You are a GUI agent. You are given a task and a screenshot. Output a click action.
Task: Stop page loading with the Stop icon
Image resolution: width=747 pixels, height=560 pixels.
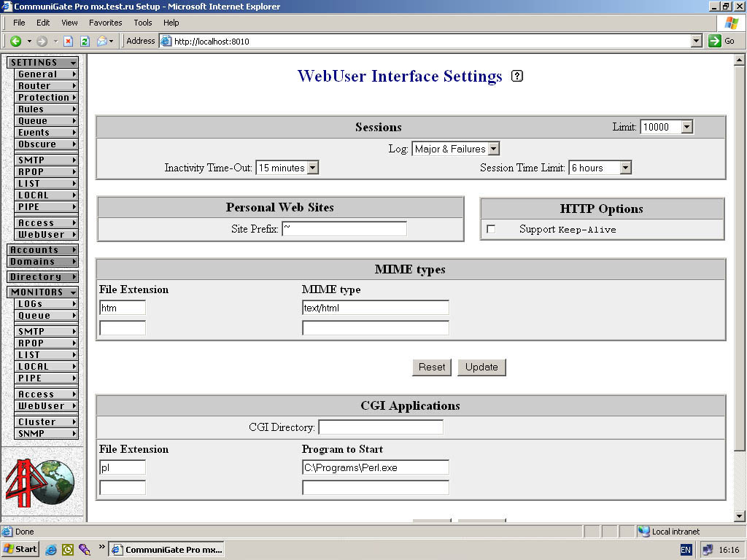68,42
